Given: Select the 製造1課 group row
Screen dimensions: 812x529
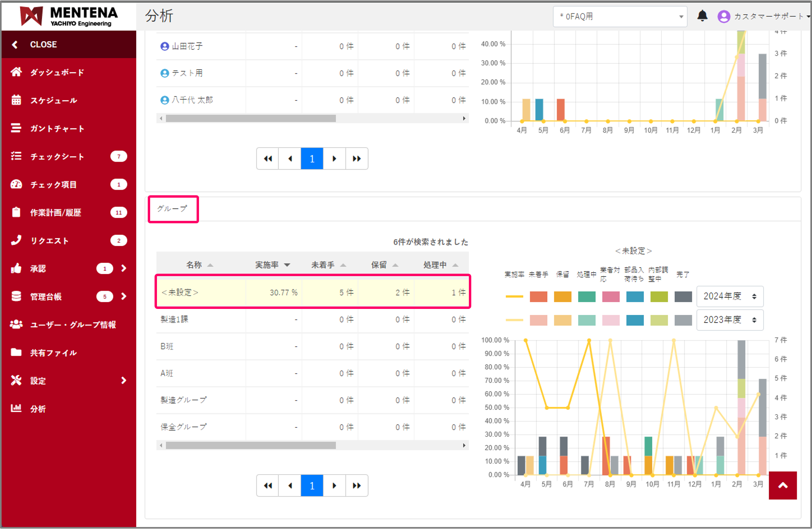Looking at the screenshot, I should tap(175, 319).
